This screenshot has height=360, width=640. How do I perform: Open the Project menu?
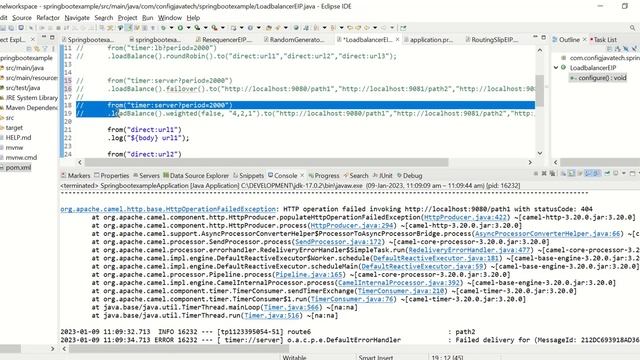(x=127, y=18)
